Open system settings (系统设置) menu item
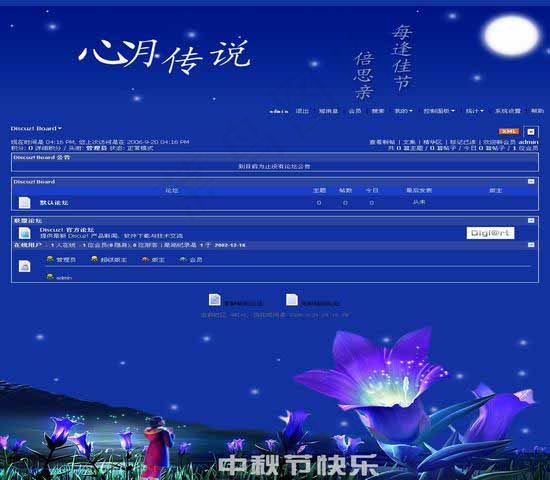 [508, 111]
